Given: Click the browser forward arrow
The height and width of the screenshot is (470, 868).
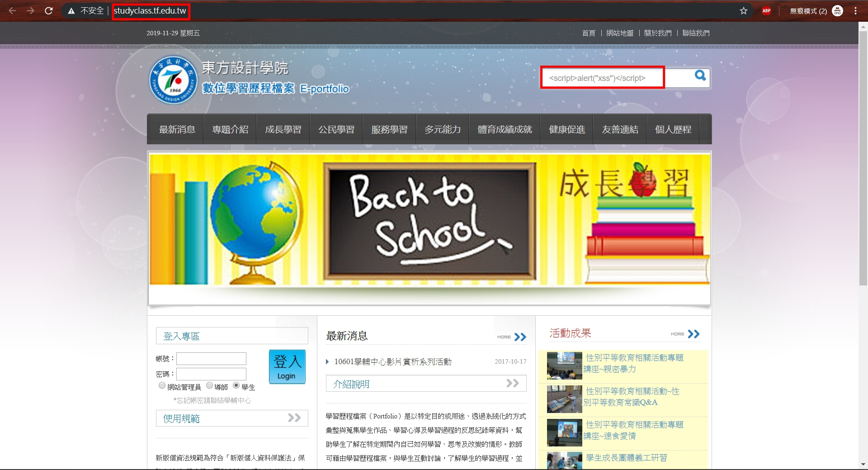Looking at the screenshot, I should point(30,11).
